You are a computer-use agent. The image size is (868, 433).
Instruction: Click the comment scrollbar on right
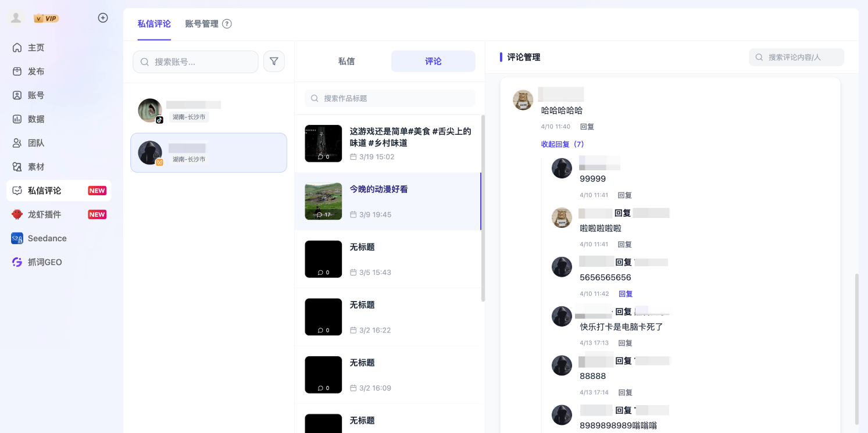point(857,349)
